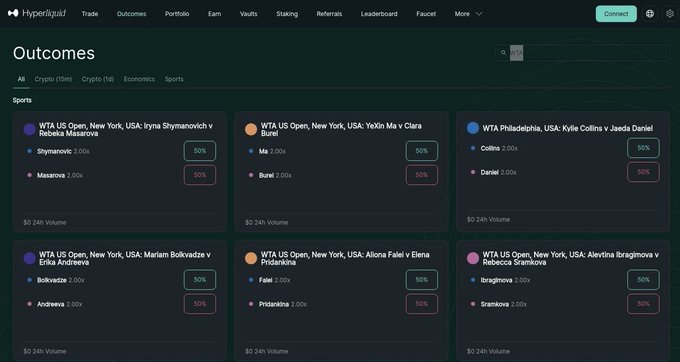This screenshot has width=680, height=362.
Task: Open the Faucet page
Action: tap(426, 14)
